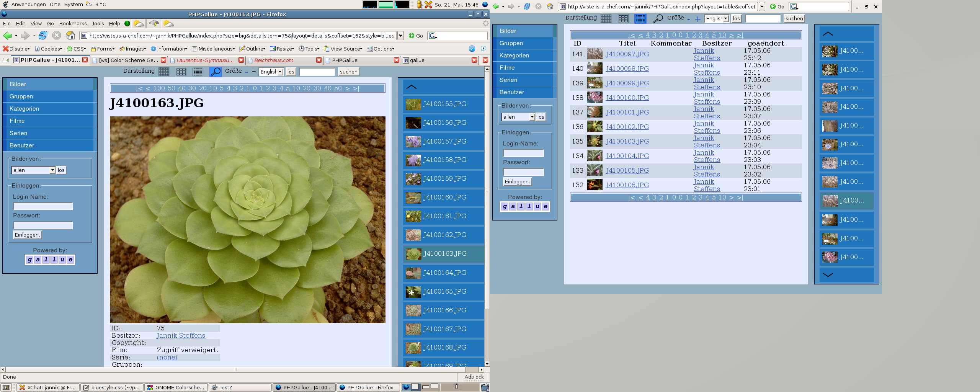Screen dimensions: 980x392
Task: Switch to the Color Scheme Generator tab
Action: pos(128,60)
